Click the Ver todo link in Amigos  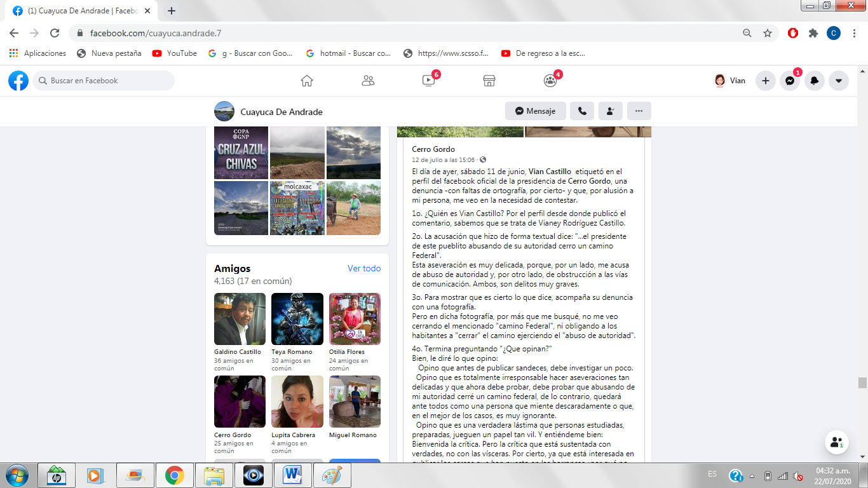[364, 268]
